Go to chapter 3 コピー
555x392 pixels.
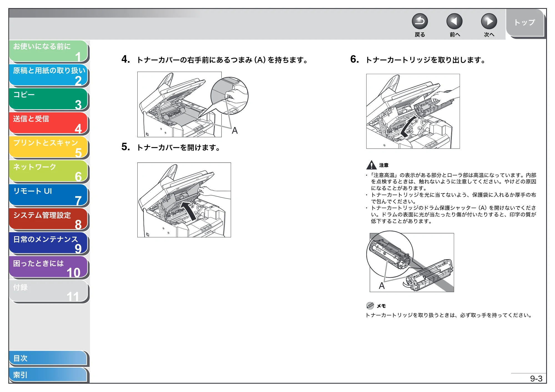click(x=48, y=99)
